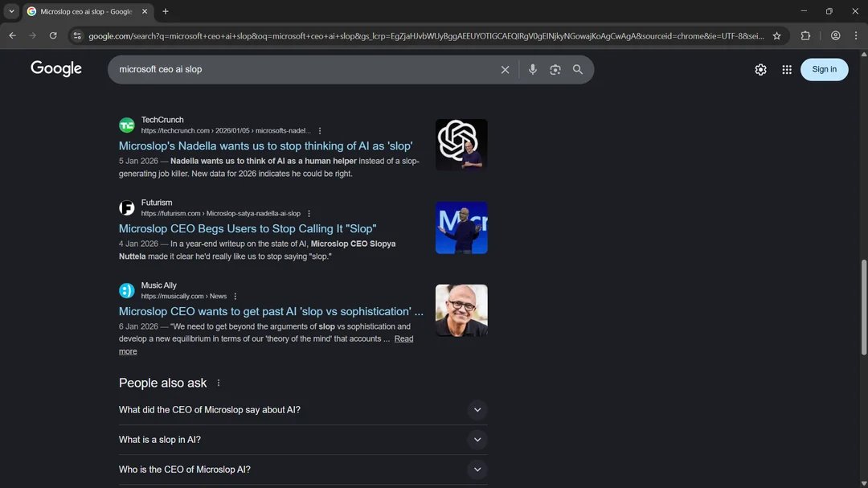Click the futurism.com URL breadcrumb
Screen dimensions: 868x488
click(x=221, y=213)
